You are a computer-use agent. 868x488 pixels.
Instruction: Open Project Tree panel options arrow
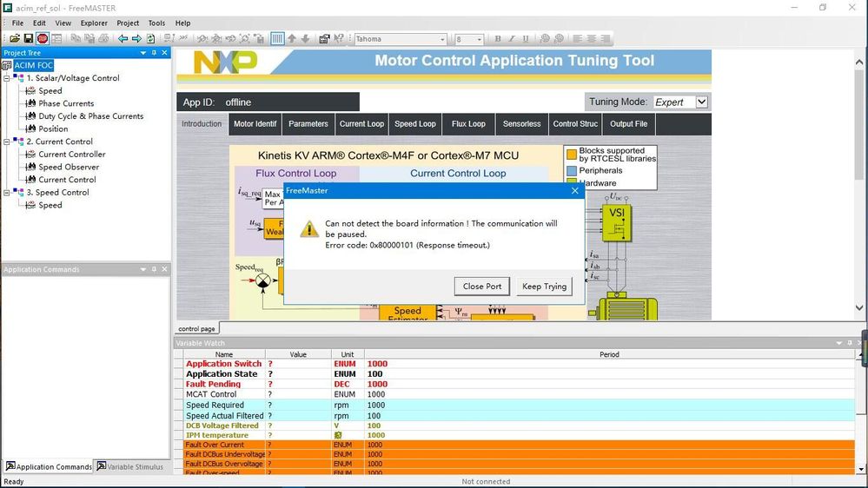143,53
